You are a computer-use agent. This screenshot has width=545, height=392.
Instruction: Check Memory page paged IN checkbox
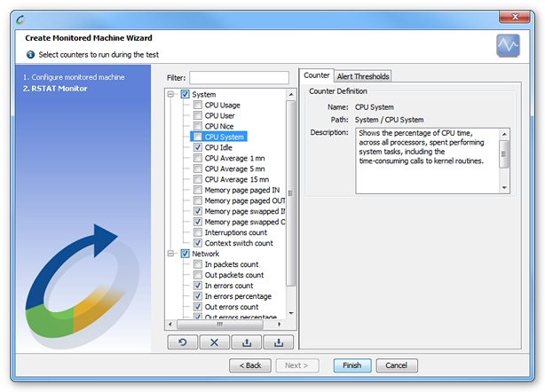198,190
